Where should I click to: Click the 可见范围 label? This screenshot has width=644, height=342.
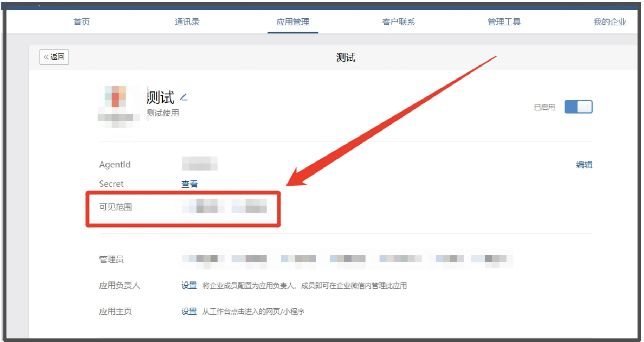pyautogui.click(x=115, y=207)
